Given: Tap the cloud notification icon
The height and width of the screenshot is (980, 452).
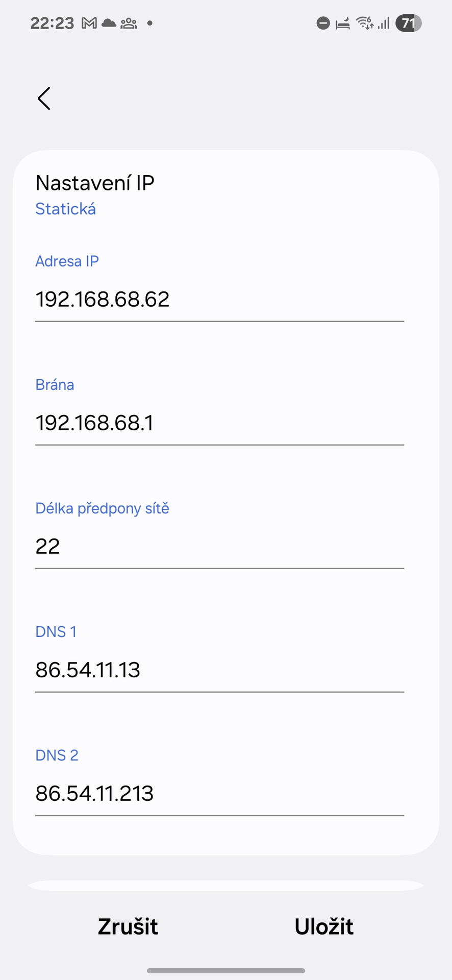Looking at the screenshot, I should (x=109, y=23).
